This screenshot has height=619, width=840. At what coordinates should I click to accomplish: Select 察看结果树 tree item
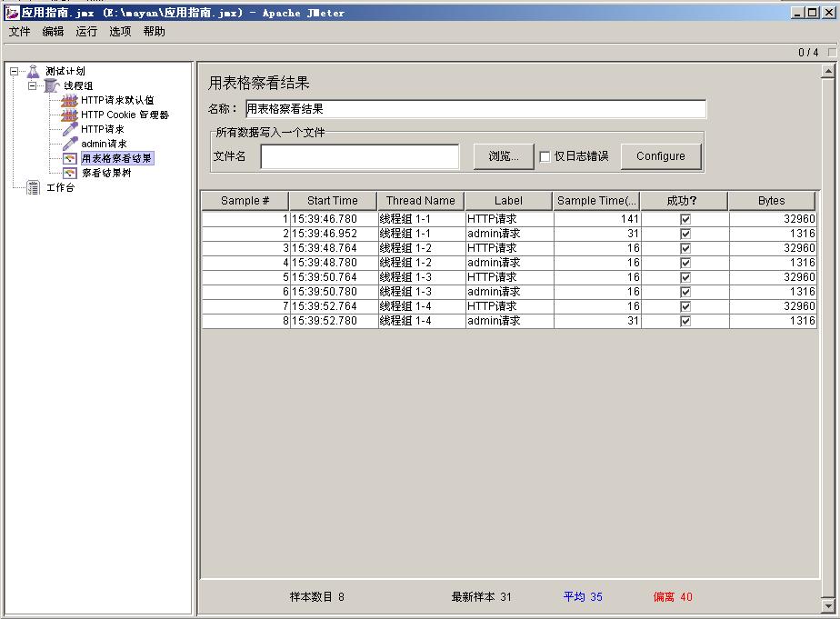(106, 173)
